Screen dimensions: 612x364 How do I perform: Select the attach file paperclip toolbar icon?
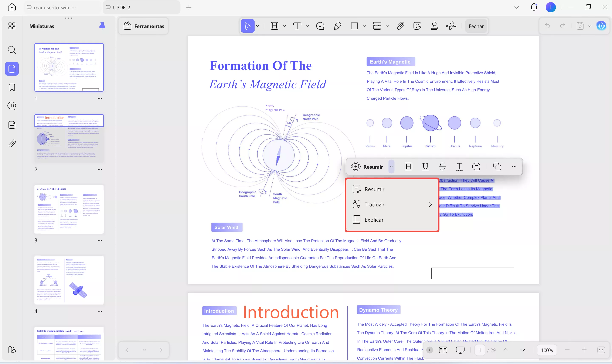pos(401,26)
